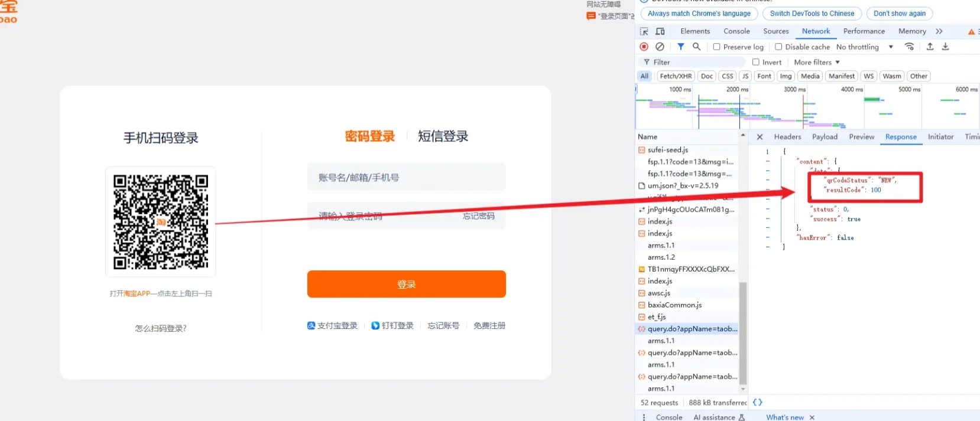Click Always match Chrome's language button
This screenshot has height=421, width=980.
coord(699,14)
